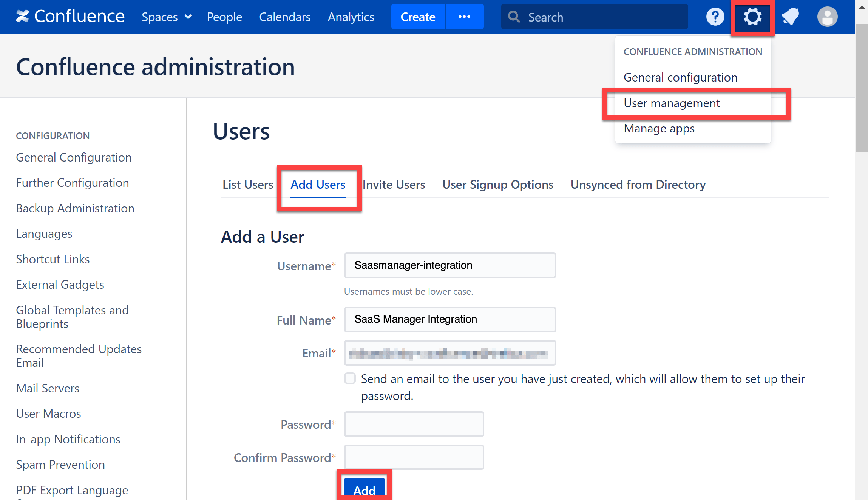Screen dimensions: 868x500
Task: Click the Confirm Password input field
Action: coord(414,457)
